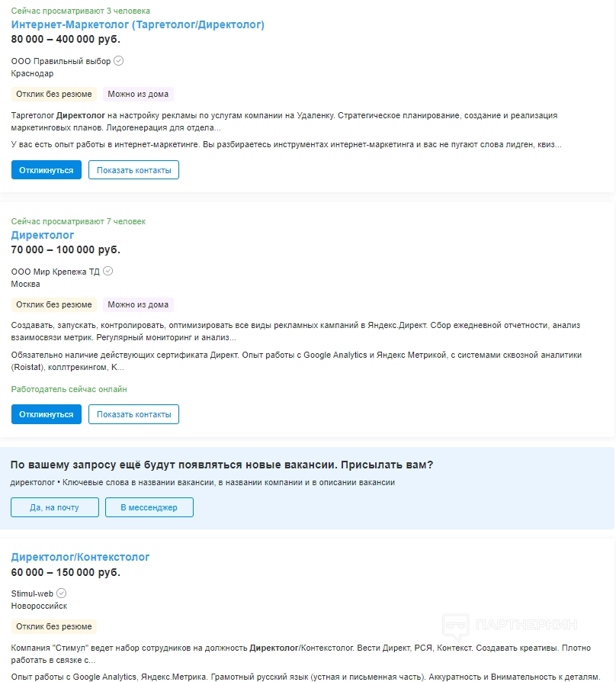Click verified checkmark beside Stimul-web
This screenshot has height=682, width=616.
[x=62, y=593]
